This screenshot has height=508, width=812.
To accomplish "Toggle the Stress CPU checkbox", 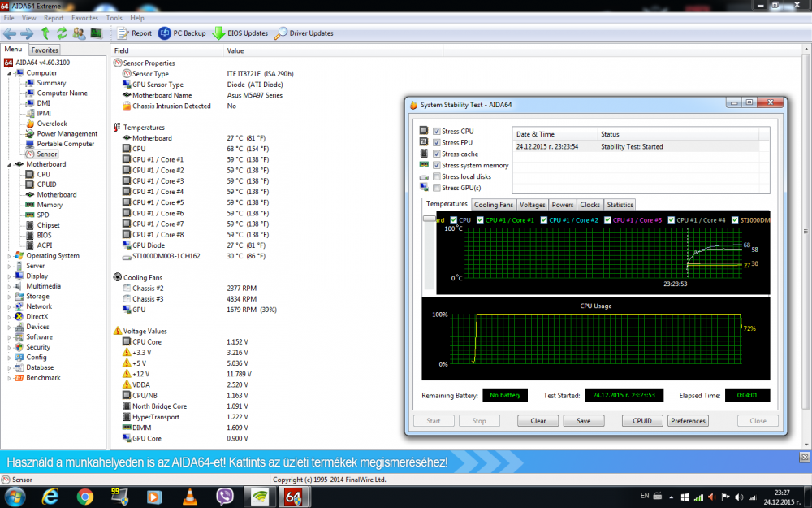I will (437, 131).
